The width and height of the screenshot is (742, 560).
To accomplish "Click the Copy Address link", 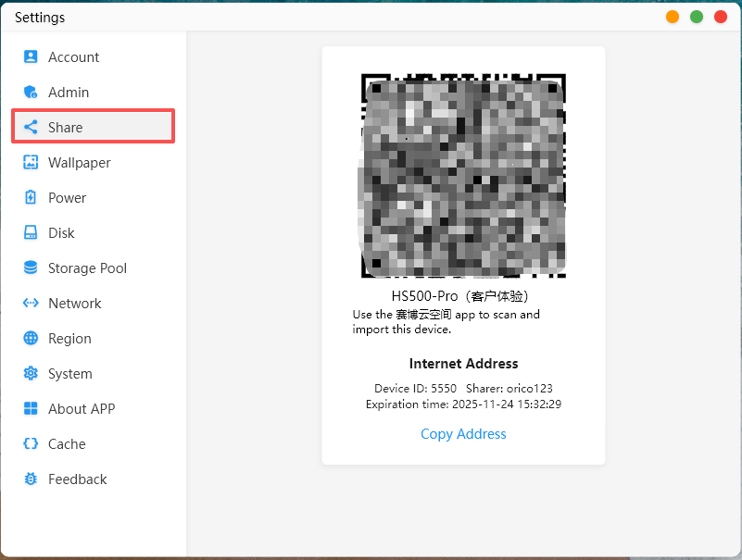I will (463, 434).
